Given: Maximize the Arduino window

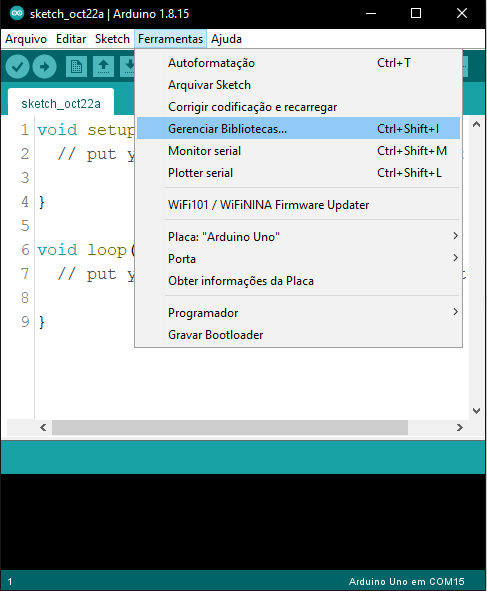Looking at the screenshot, I should click(416, 14).
